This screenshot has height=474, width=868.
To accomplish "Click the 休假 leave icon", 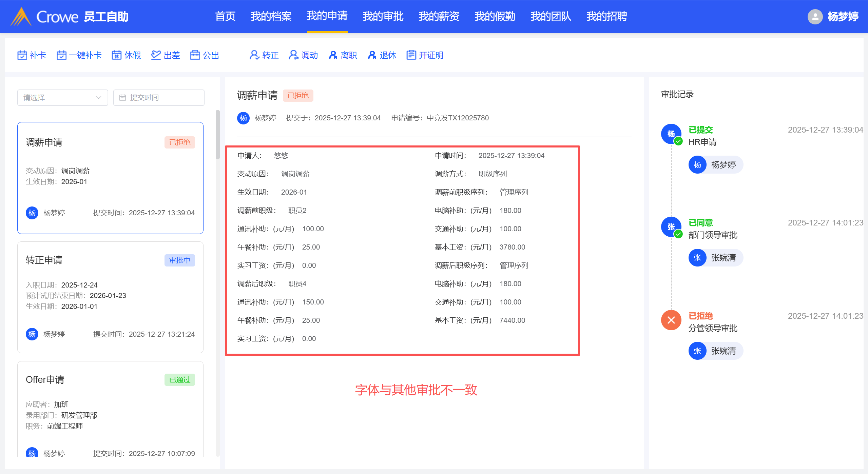I will coord(117,55).
